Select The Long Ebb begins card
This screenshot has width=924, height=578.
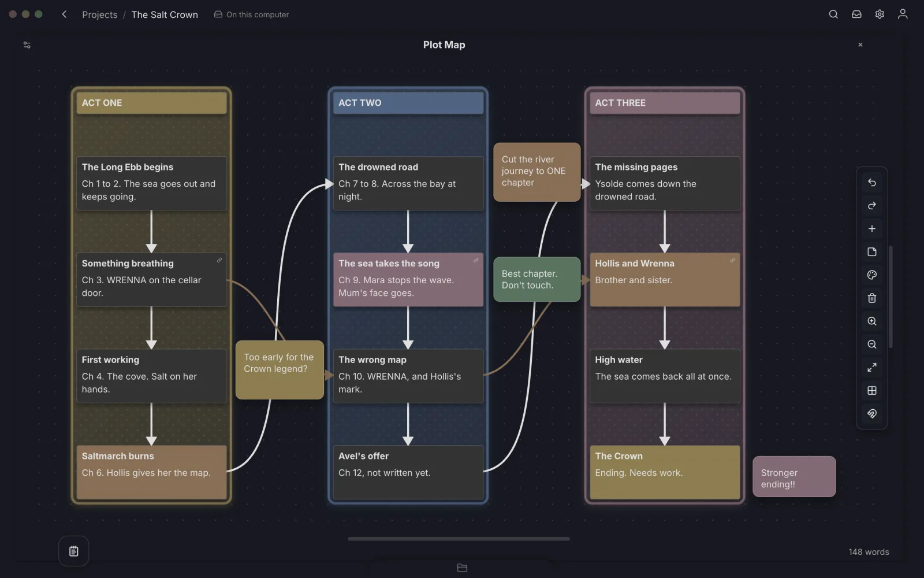151,183
